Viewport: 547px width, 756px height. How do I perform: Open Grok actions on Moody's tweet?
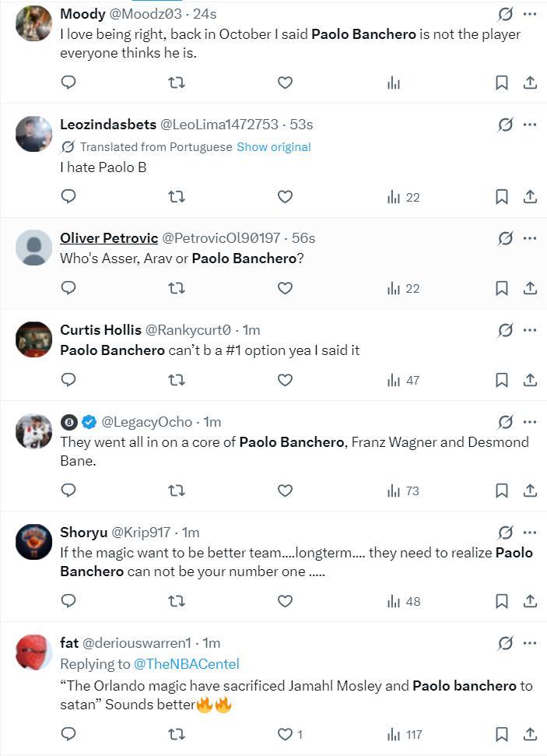click(505, 14)
